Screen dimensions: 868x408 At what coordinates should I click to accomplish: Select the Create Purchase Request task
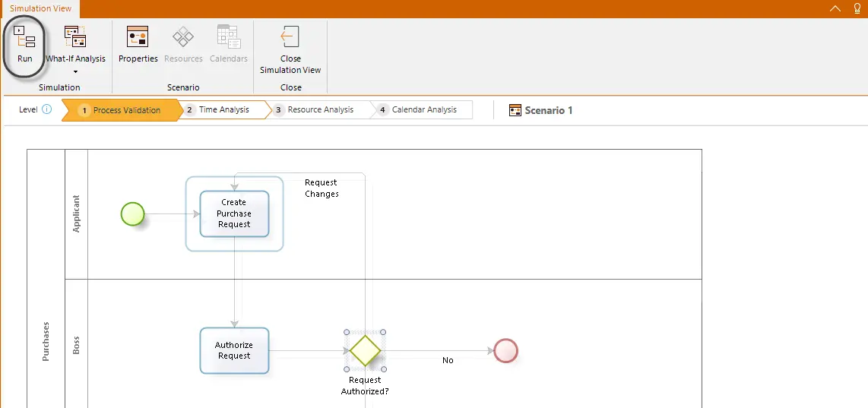(234, 213)
